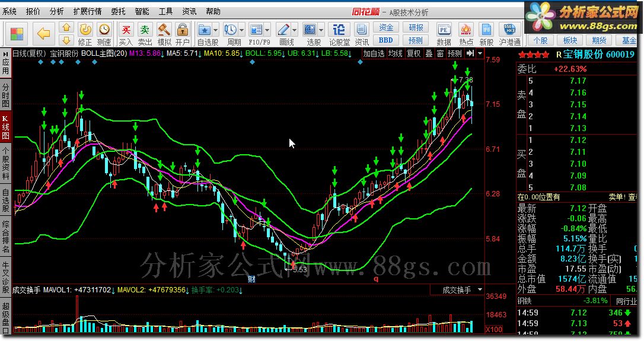Click the down arrow toolbar icon
Viewport: 644px width, 341px height.
tap(66, 40)
